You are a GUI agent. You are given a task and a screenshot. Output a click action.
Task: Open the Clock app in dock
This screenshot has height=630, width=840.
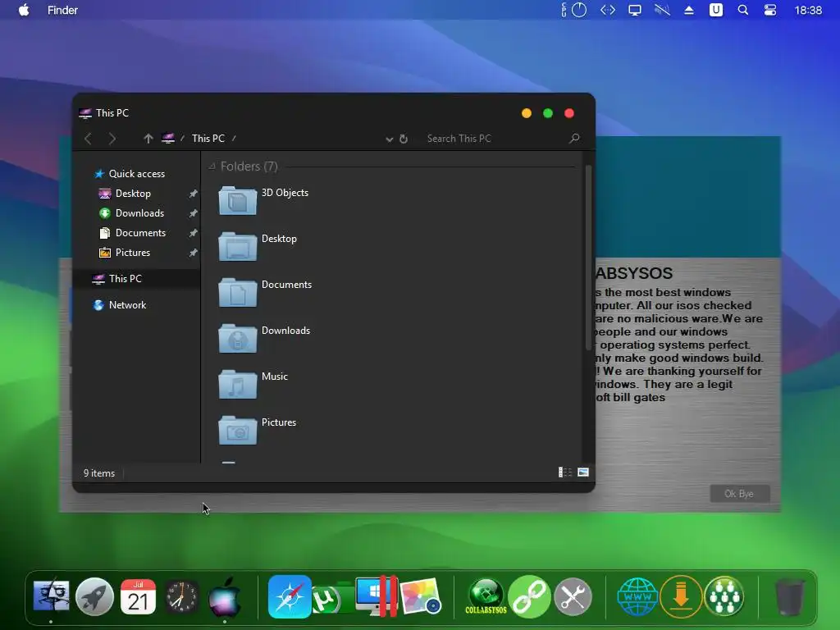(181, 596)
